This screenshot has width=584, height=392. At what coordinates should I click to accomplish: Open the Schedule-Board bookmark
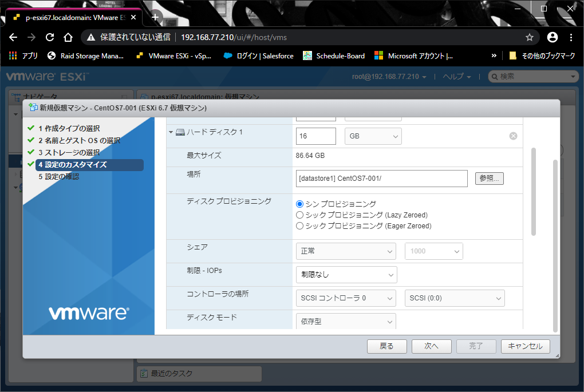pyautogui.click(x=334, y=56)
